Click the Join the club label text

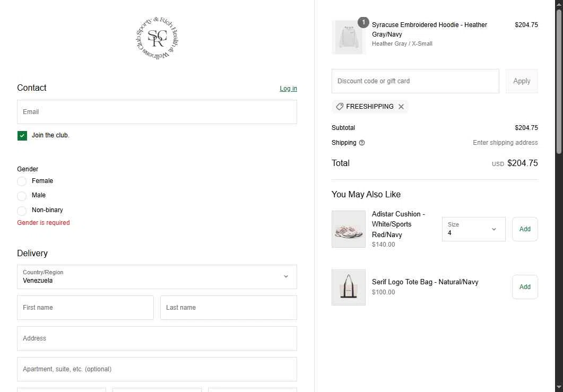pos(50,135)
